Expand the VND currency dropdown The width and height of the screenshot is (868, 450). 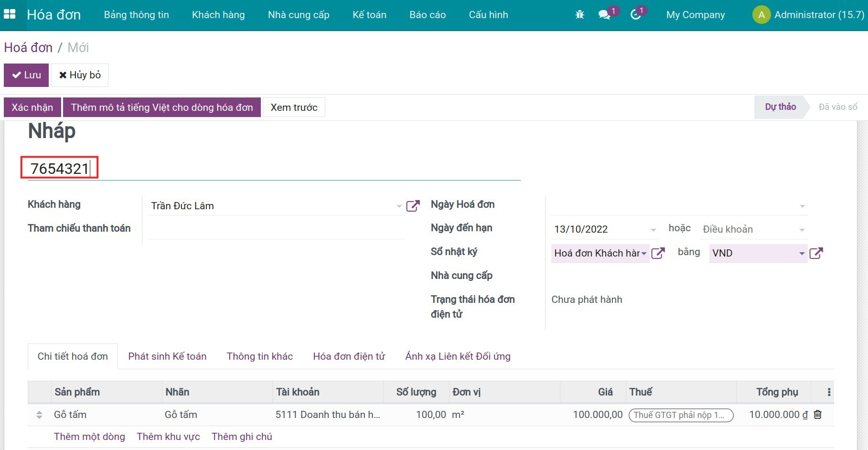[802, 253]
